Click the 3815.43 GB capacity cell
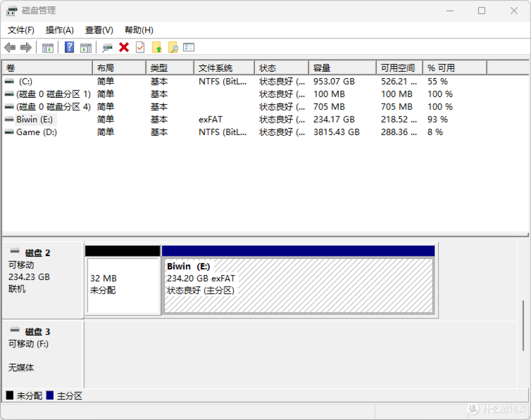The height and width of the screenshot is (420, 531). tap(336, 132)
